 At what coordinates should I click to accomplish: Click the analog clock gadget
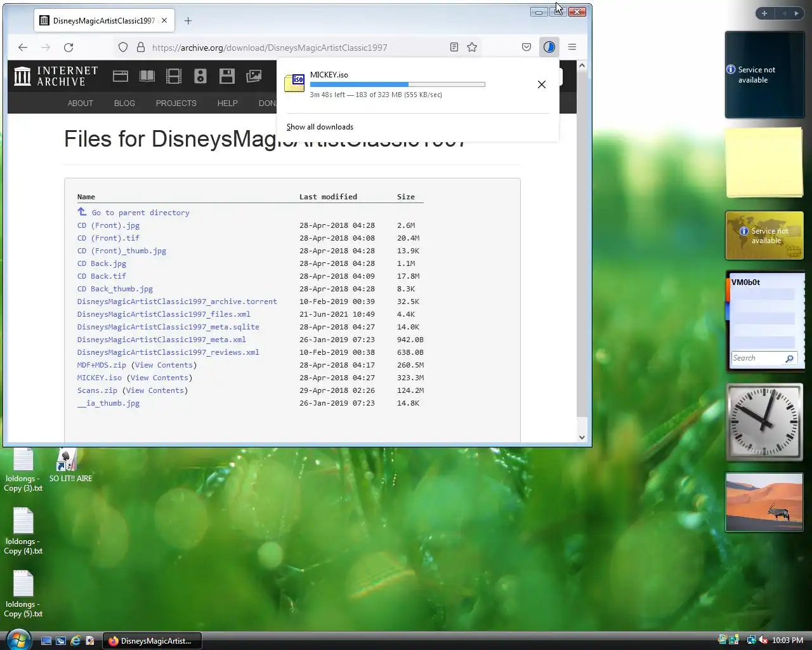click(x=764, y=421)
